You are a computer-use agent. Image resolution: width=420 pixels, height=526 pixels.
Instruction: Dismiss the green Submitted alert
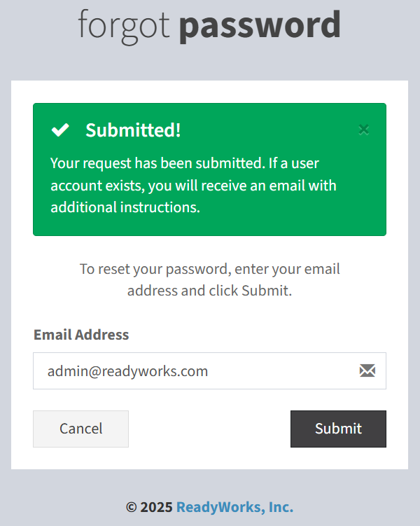[x=364, y=130]
